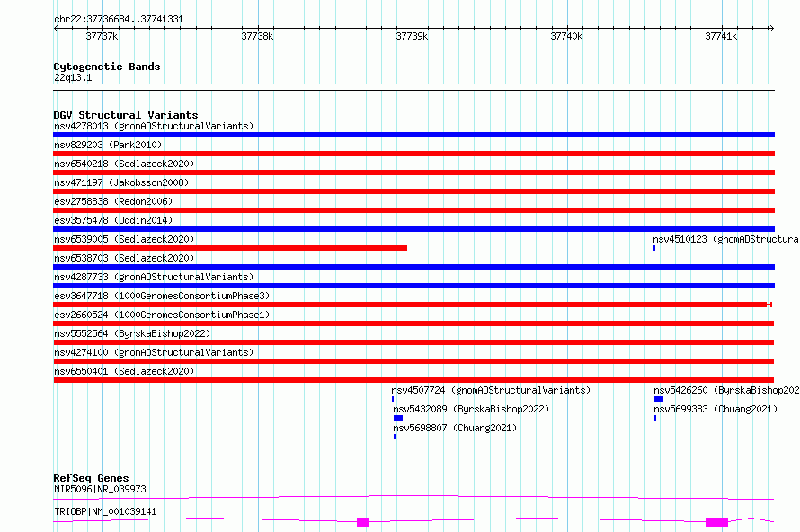Click the 37741k ruler label
The width and height of the screenshot is (800, 532).
(721, 36)
